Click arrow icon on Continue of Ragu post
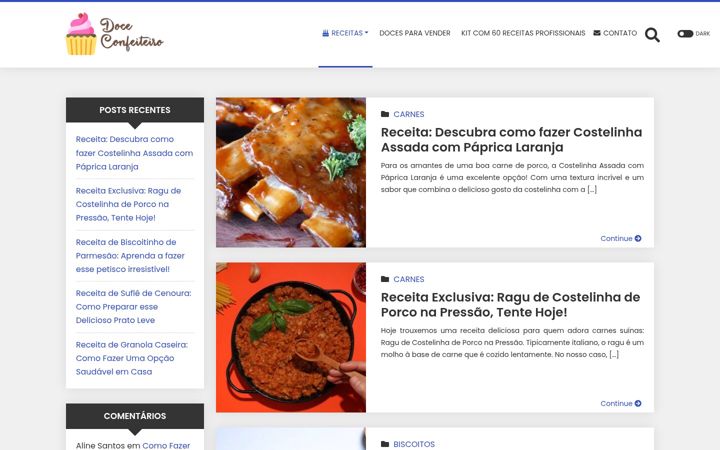This screenshot has width=720, height=450. [638, 403]
